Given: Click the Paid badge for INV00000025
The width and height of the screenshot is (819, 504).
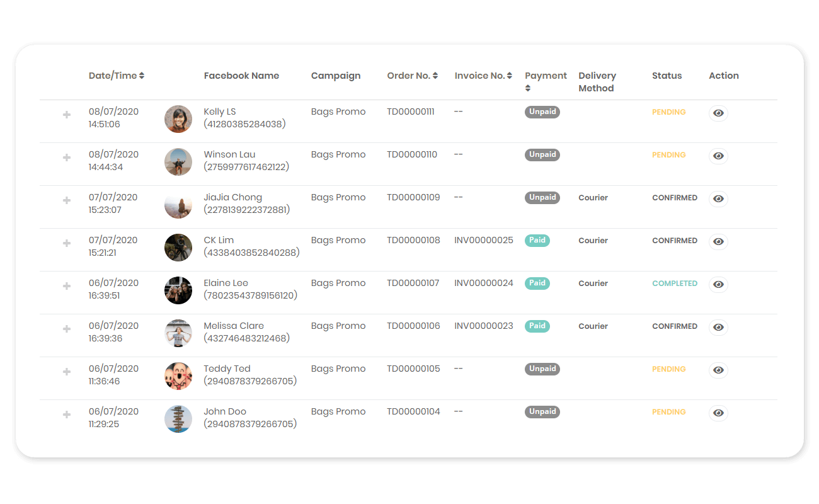Looking at the screenshot, I should 537,241.
